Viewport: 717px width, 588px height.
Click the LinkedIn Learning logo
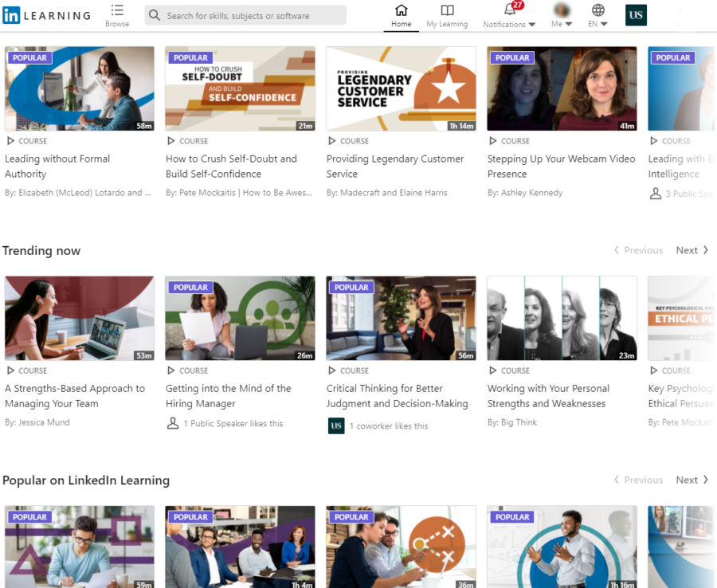(x=46, y=14)
